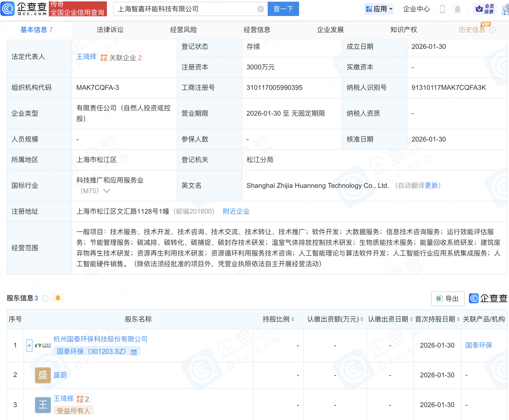509x420 pixels.
Task: Click the bell icon beside 股东信息
Action: pos(58,298)
